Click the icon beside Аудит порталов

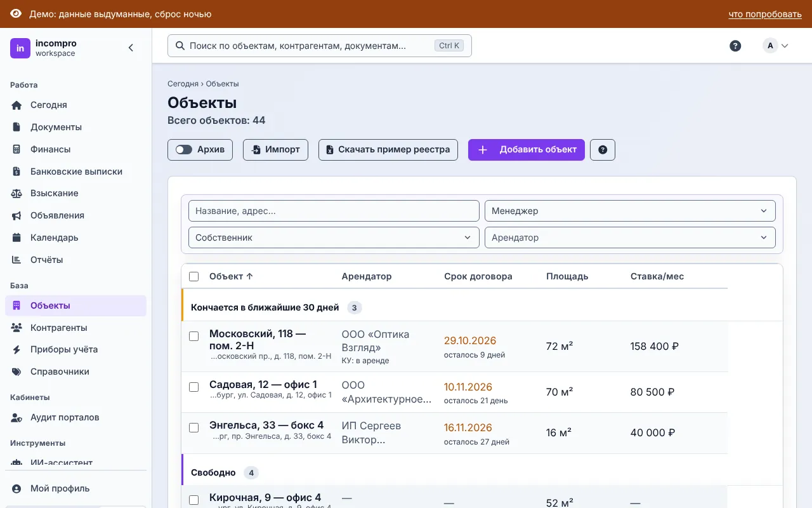(x=17, y=417)
